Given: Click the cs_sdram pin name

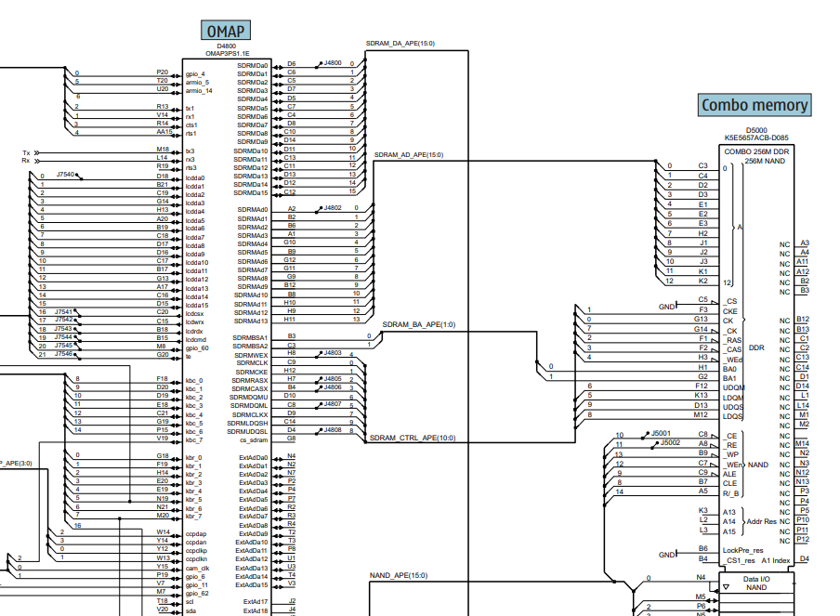Looking at the screenshot, I should (254, 439).
